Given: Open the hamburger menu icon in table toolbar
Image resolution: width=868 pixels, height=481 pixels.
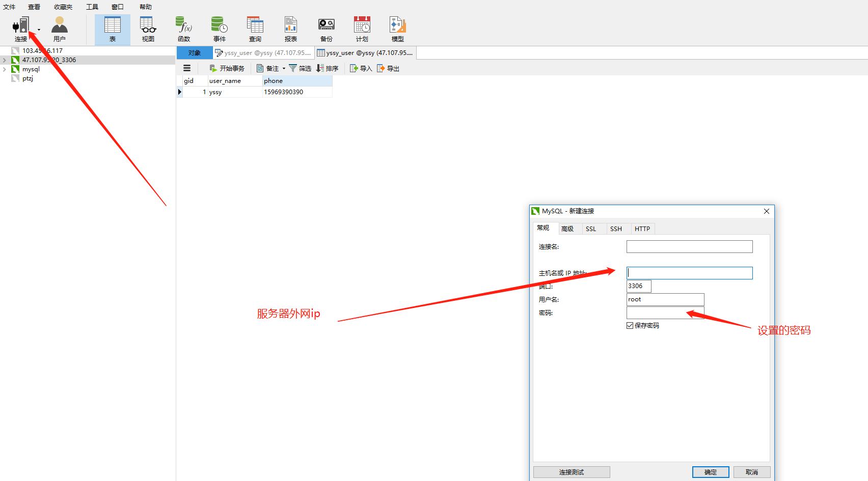Looking at the screenshot, I should (187, 68).
